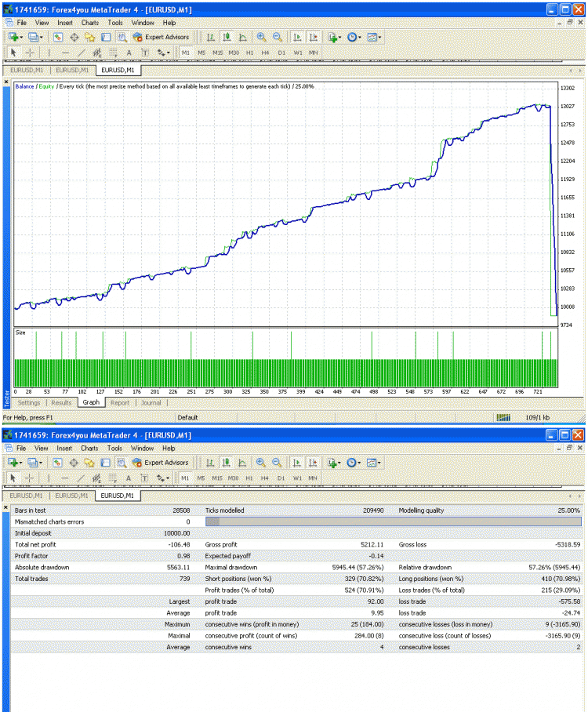Switch to candlestick chart in upper window
Viewport: 588px width, 712px height.
click(227, 37)
